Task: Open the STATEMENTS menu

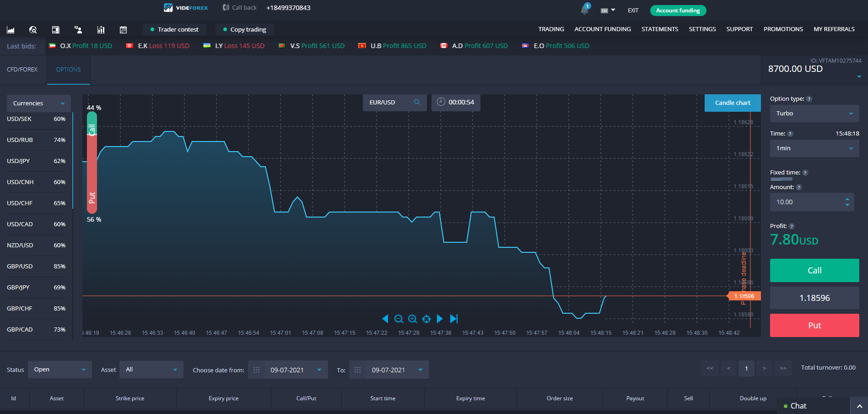Action: (659, 29)
